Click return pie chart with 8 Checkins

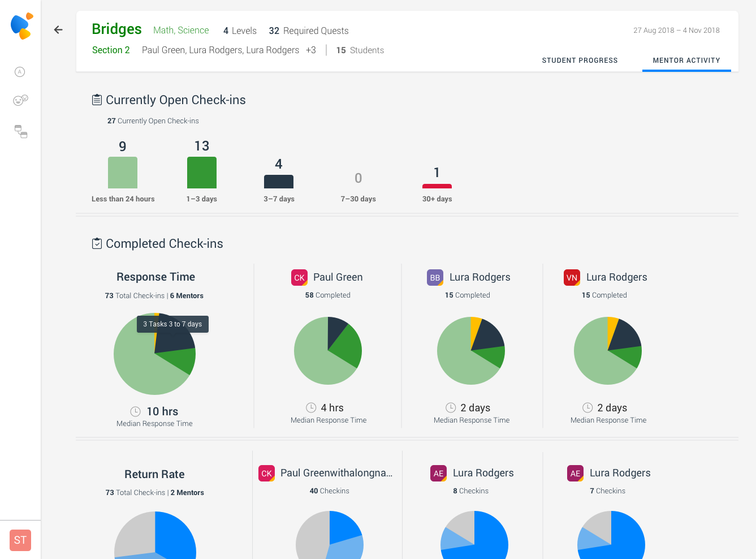tap(474, 535)
